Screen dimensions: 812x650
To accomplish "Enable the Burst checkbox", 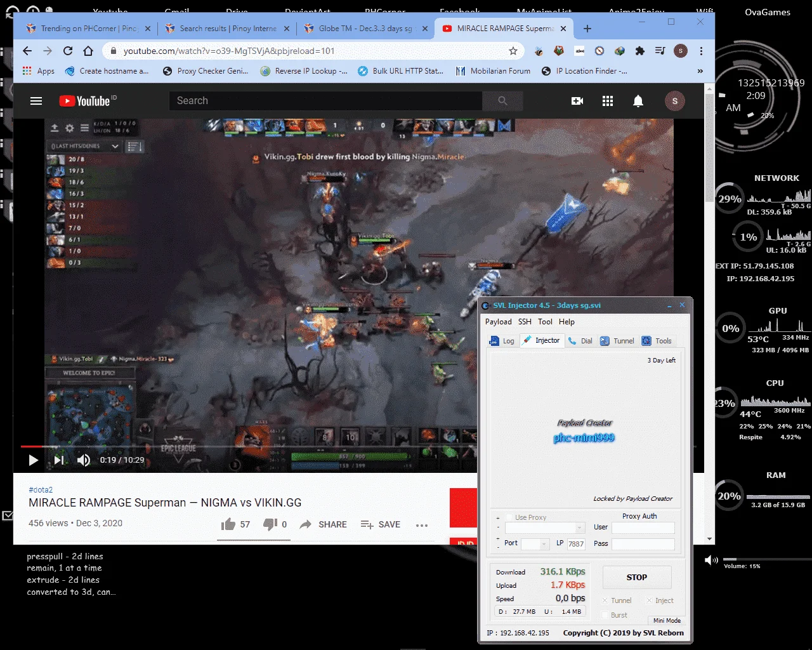I will click(605, 614).
